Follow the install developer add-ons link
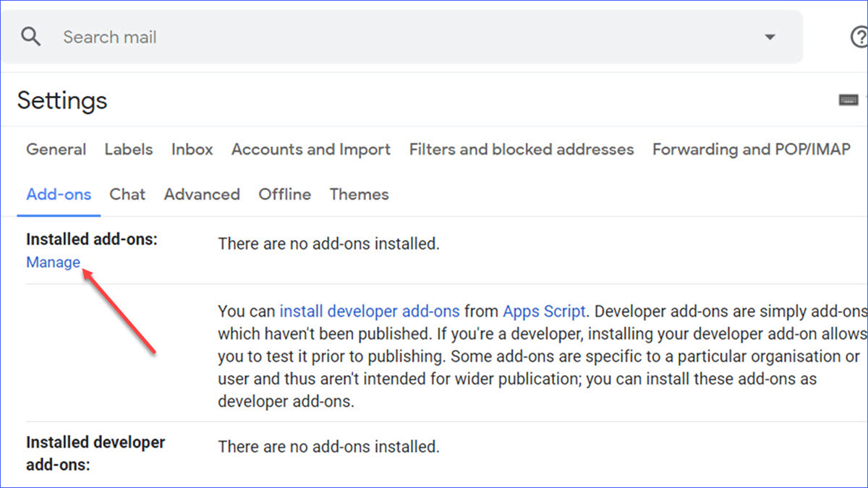 click(369, 312)
